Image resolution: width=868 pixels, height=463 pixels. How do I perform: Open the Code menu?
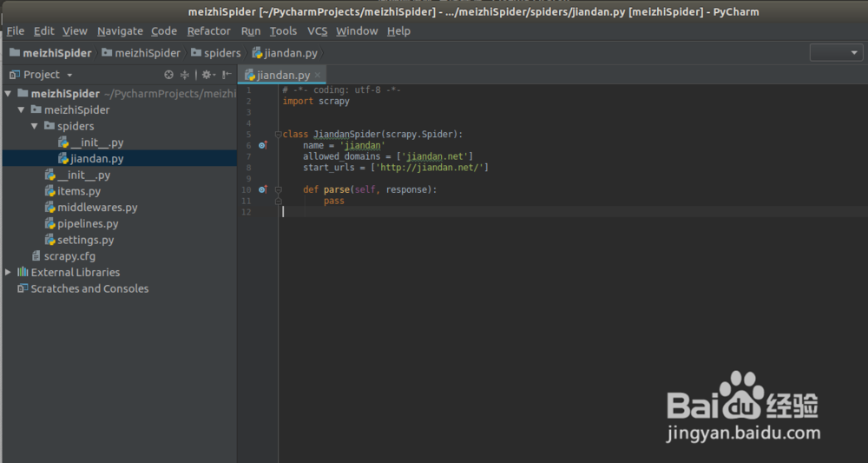(x=164, y=31)
